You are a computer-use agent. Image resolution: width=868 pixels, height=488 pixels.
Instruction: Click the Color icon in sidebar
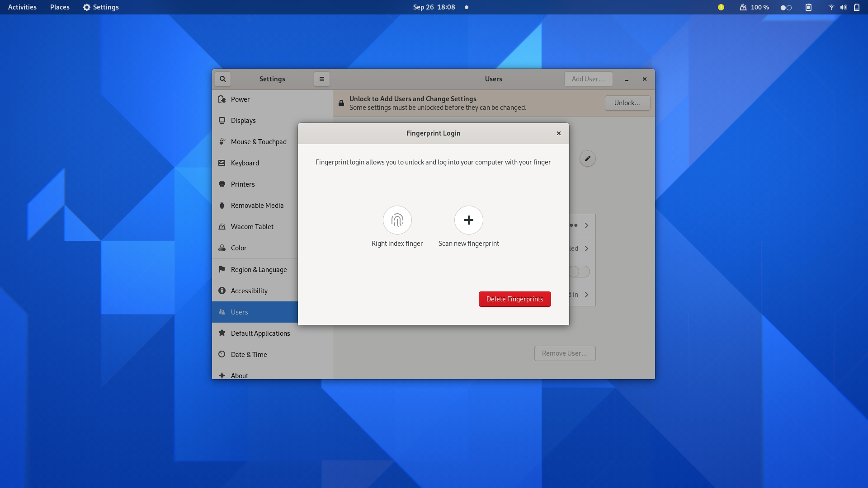coord(222,248)
